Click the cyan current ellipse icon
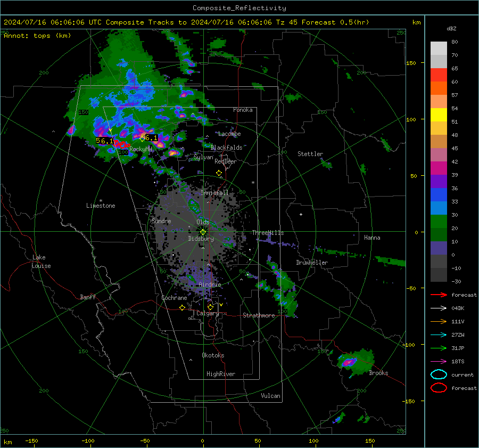Image resolution: width=479 pixels, height=448 pixels. [x=439, y=374]
